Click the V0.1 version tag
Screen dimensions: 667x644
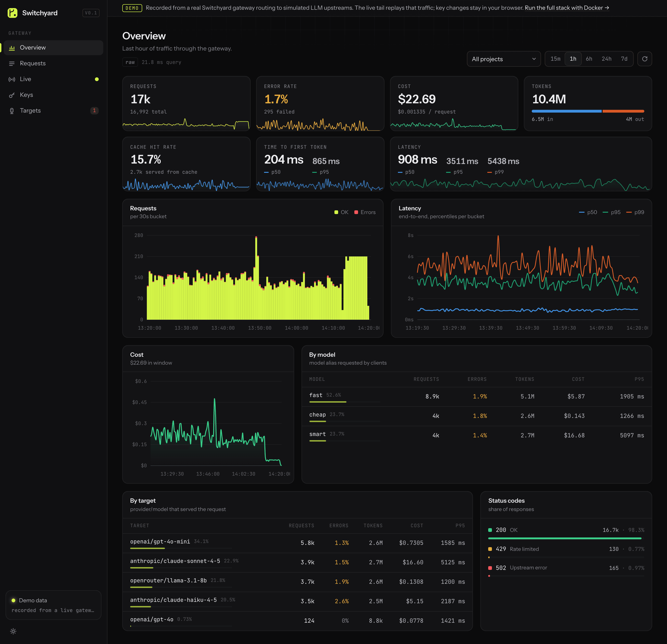click(91, 13)
